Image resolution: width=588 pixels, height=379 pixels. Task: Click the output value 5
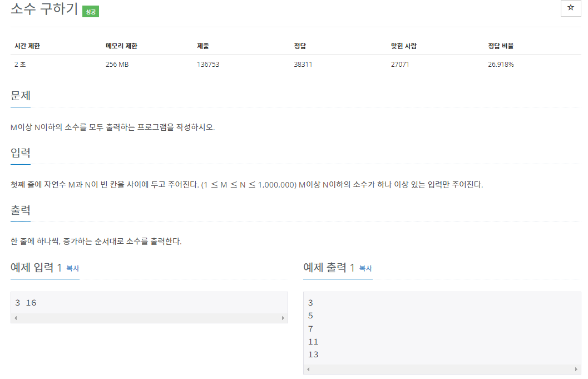click(310, 316)
